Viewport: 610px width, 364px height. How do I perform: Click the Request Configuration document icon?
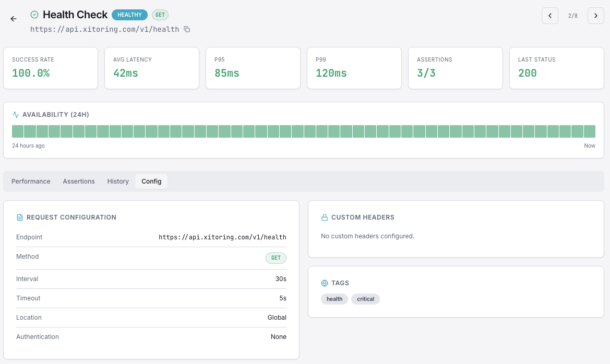click(19, 217)
